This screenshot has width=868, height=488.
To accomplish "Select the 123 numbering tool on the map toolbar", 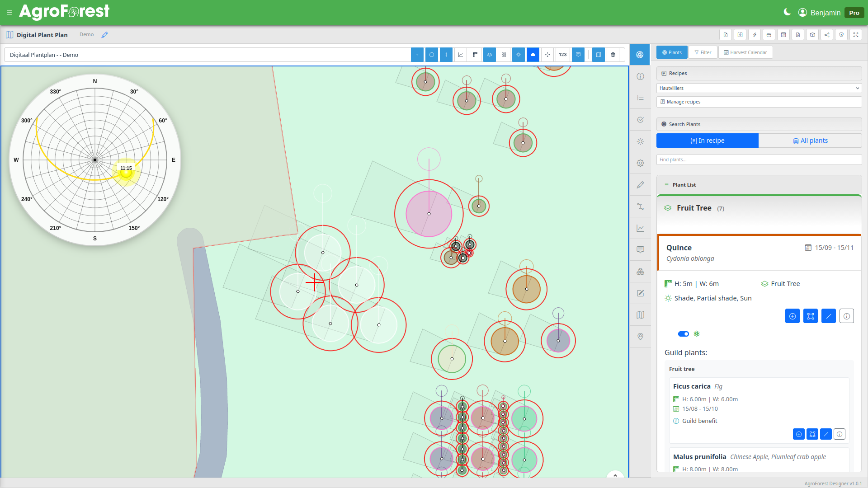I will (x=563, y=55).
